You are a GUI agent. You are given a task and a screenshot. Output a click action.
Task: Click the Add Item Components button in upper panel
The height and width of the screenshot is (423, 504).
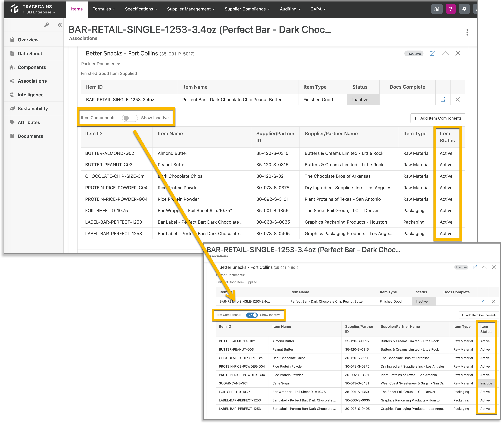coord(438,118)
